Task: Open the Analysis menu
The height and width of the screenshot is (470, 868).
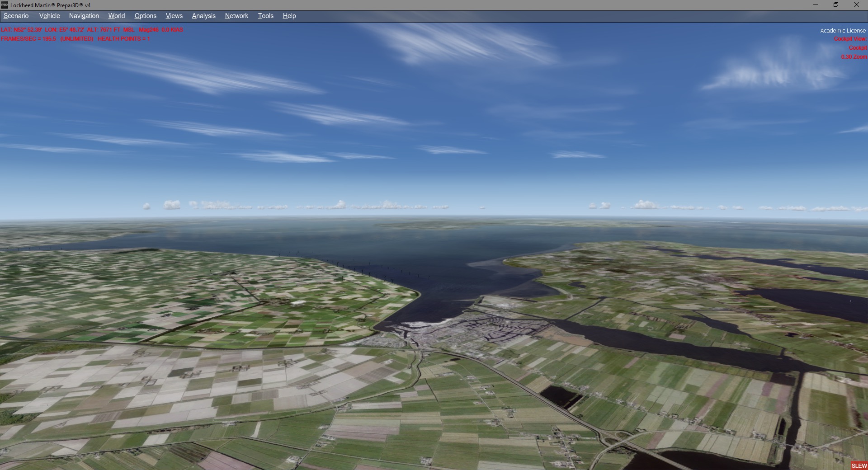Action: (203, 16)
